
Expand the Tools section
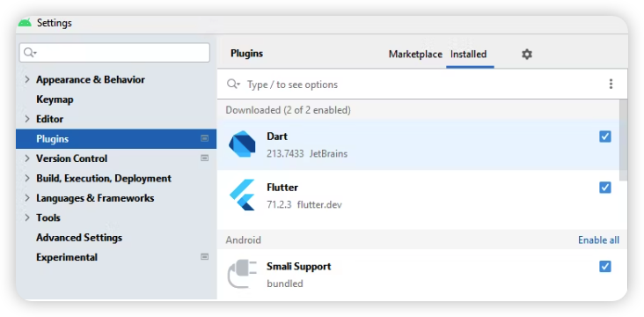(x=27, y=217)
